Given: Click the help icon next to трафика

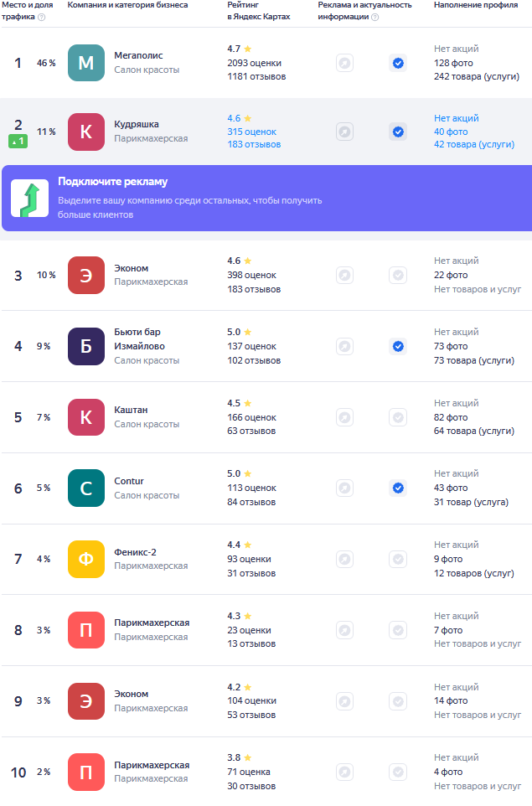Looking at the screenshot, I should pyautogui.click(x=42, y=17).
